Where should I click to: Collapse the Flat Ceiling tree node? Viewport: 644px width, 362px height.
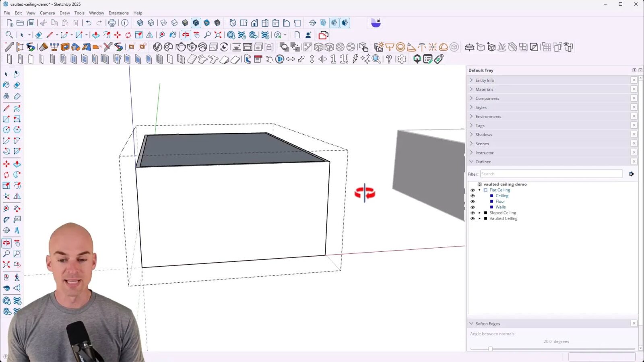(479, 189)
